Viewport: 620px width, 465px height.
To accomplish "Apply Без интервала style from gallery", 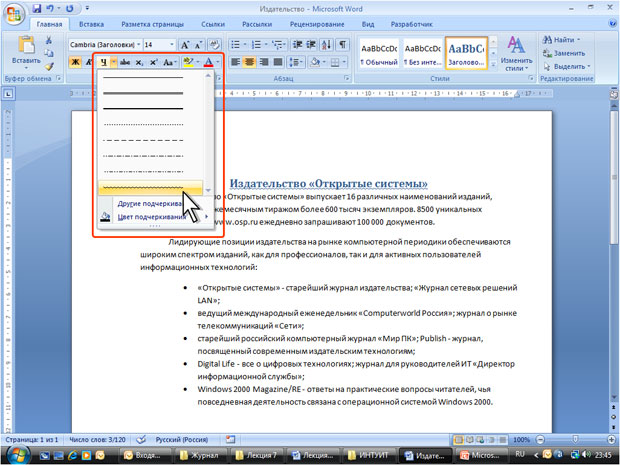I will [x=422, y=54].
